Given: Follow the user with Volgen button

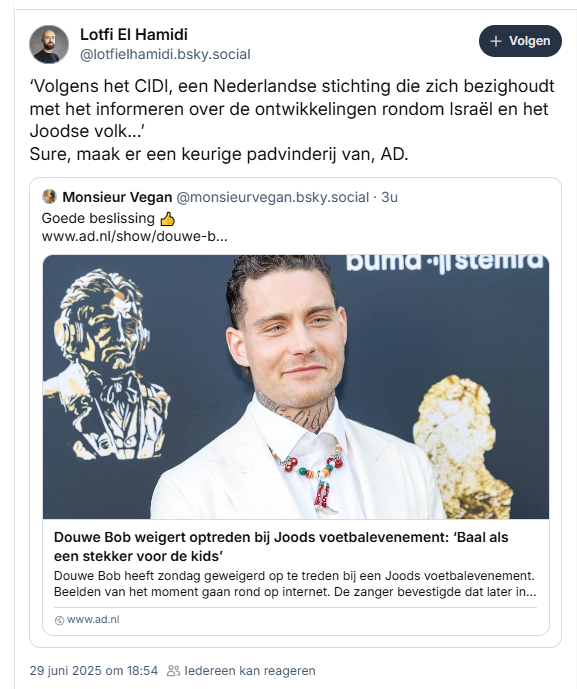Looking at the screenshot, I should tap(520, 41).
